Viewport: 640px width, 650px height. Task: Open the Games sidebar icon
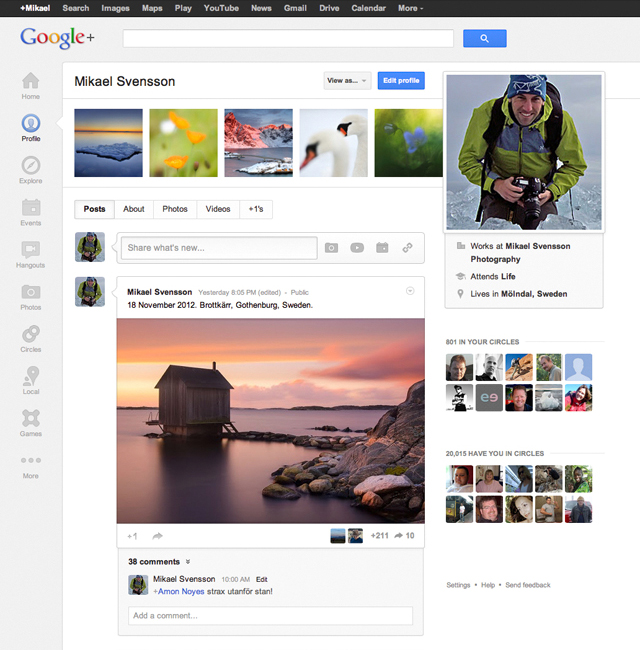click(x=31, y=418)
